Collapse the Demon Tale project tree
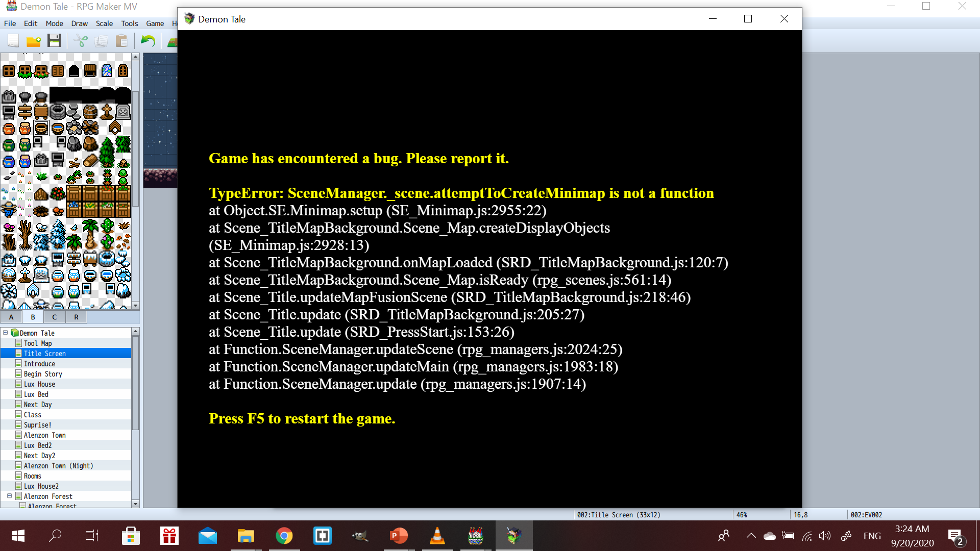The image size is (980, 551). (x=6, y=333)
